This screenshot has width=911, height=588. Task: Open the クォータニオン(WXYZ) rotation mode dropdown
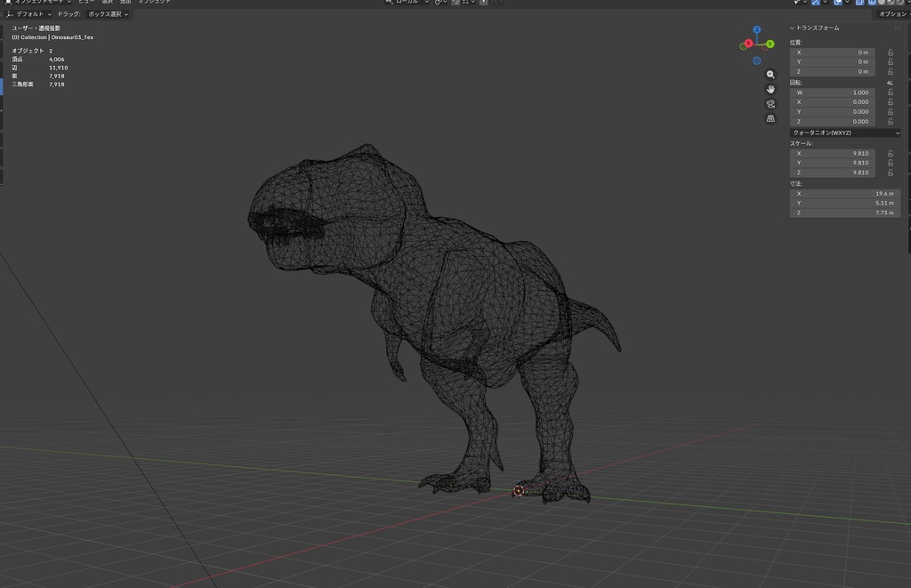click(845, 133)
